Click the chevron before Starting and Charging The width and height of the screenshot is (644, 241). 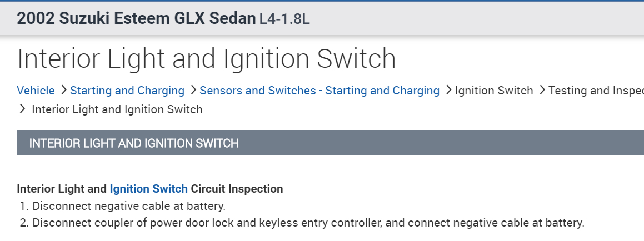point(63,90)
